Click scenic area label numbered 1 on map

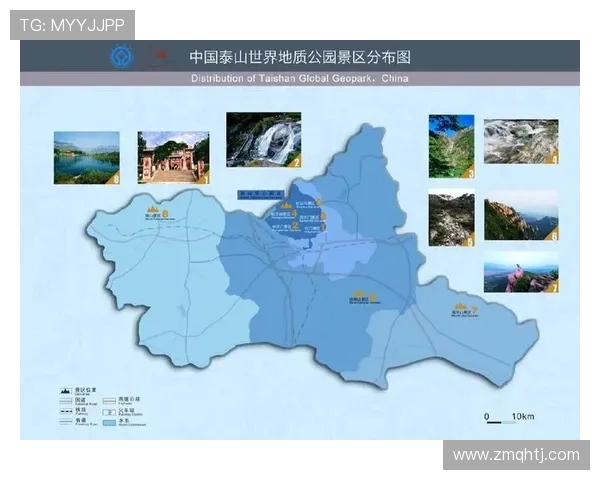(315, 229)
